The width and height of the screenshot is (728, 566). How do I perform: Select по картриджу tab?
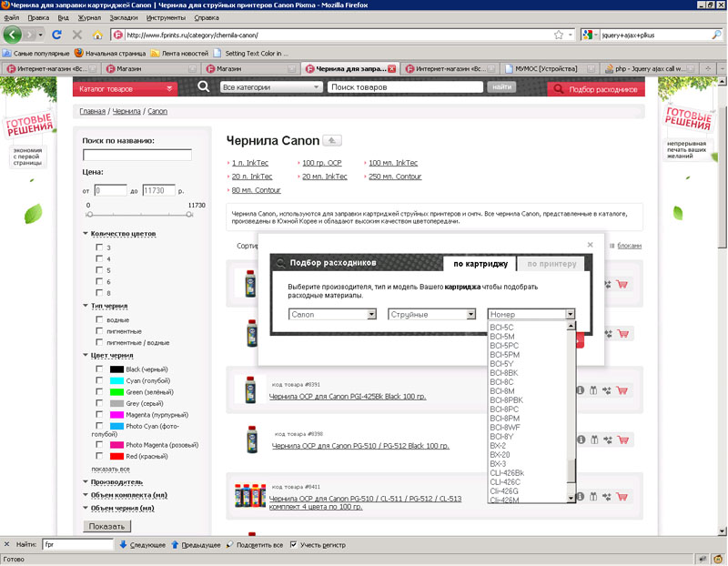480,264
